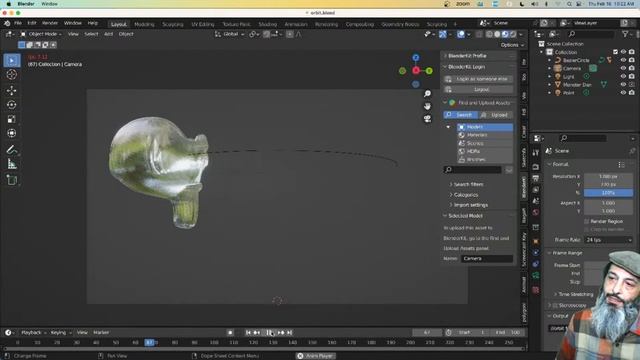Enable Render Region checkbox

click(x=587, y=221)
